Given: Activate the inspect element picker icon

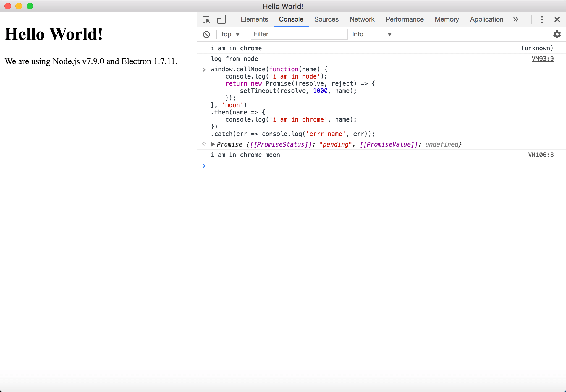Looking at the screenshot, I should [x=206, y=20].
